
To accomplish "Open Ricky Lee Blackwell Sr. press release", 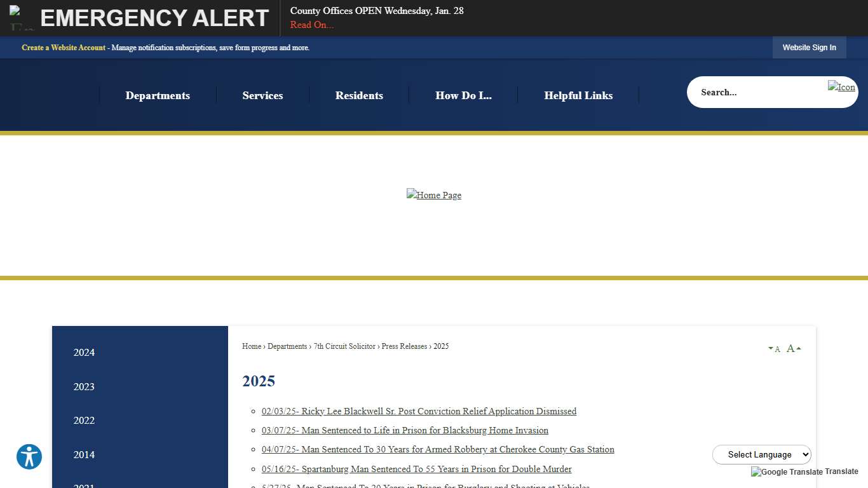I will click(x=419, y=411).
